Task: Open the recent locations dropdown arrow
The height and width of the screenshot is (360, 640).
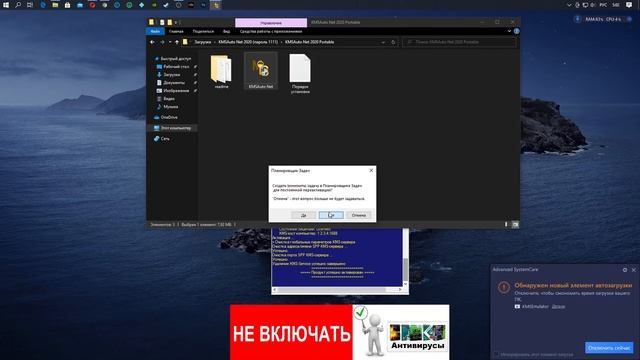Action: tap(170, 42)
